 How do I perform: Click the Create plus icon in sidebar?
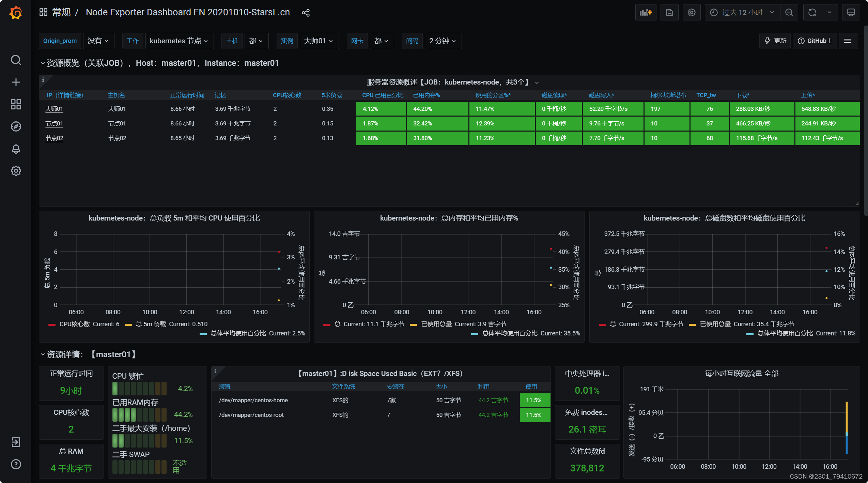(16, 82)
